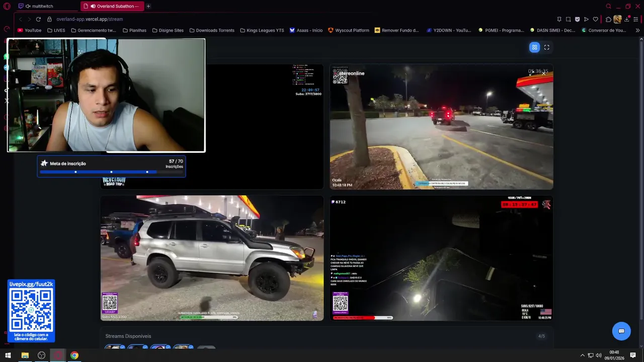Add page to bookmarks heart icon
The width and height of the screenshot is (644, 362).
595,19
